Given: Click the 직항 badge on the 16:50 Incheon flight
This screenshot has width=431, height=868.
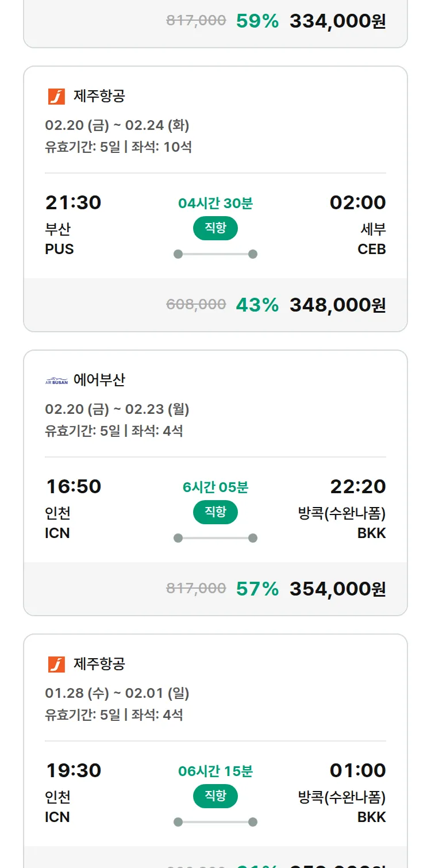Looking at the screenshot, I should click(x=215, y=512).
